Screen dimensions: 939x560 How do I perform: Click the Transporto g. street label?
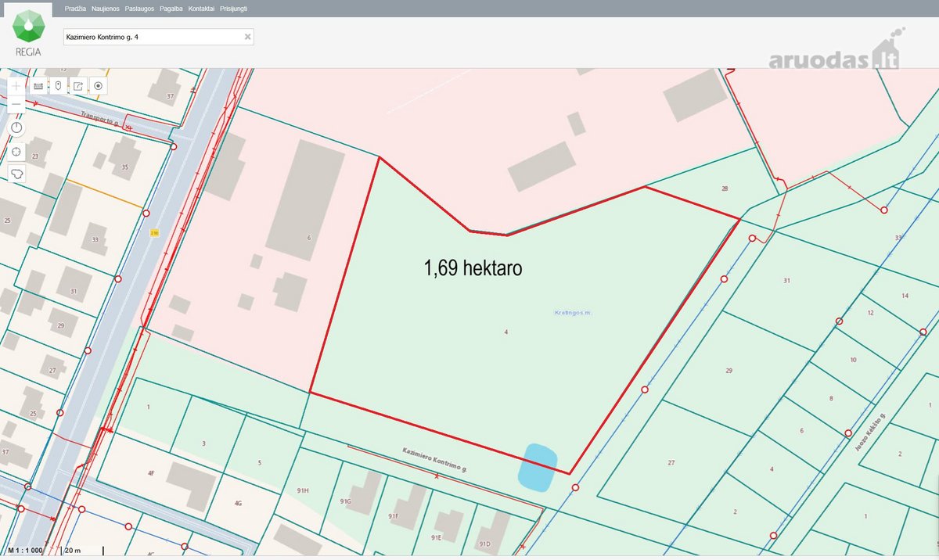[x=99, y=118]
